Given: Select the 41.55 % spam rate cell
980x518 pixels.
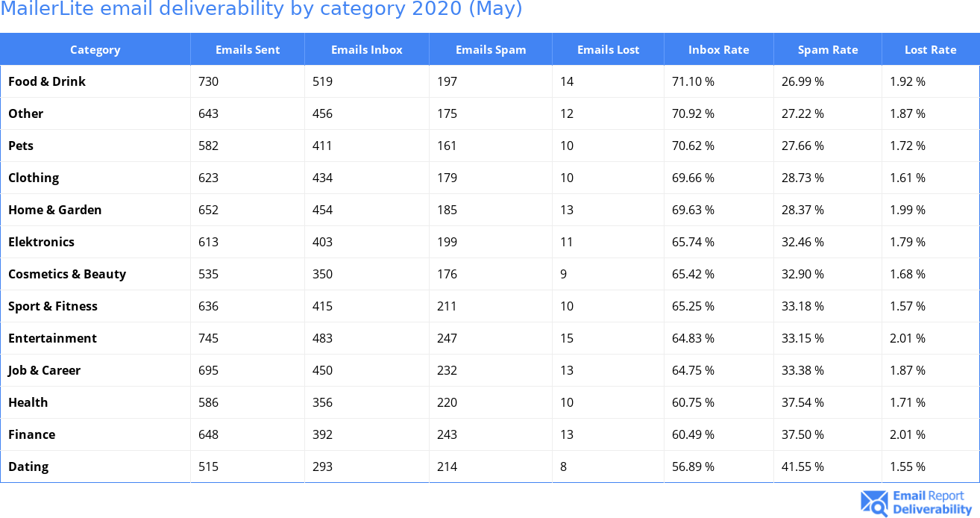Looking at the screenshot, I should [802, 466].
